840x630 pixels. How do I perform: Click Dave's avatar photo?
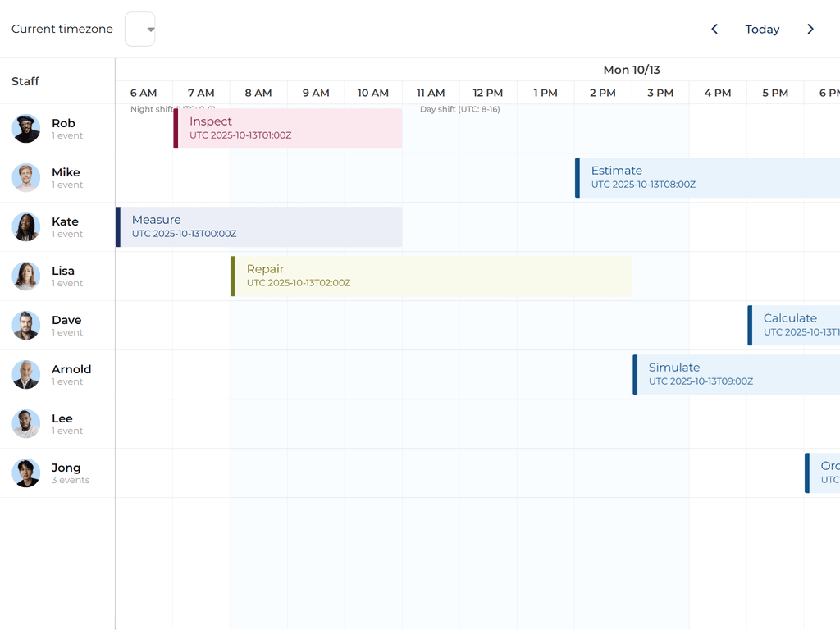[x=26, y=326]
